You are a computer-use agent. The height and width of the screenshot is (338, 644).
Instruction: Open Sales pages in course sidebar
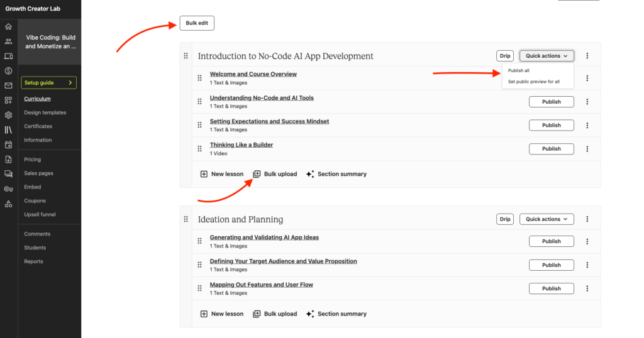point(38,173)
